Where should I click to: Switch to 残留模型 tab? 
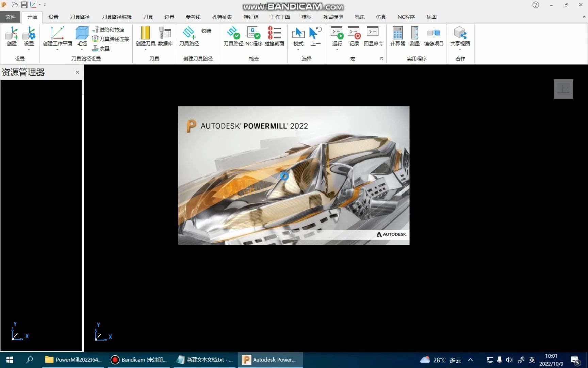tap(333, 17)
